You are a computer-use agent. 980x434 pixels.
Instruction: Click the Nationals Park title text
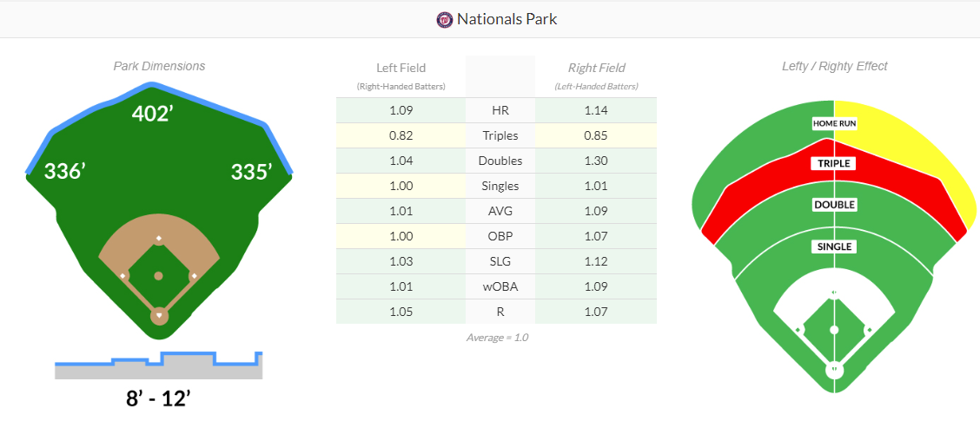tap(507, 19)
